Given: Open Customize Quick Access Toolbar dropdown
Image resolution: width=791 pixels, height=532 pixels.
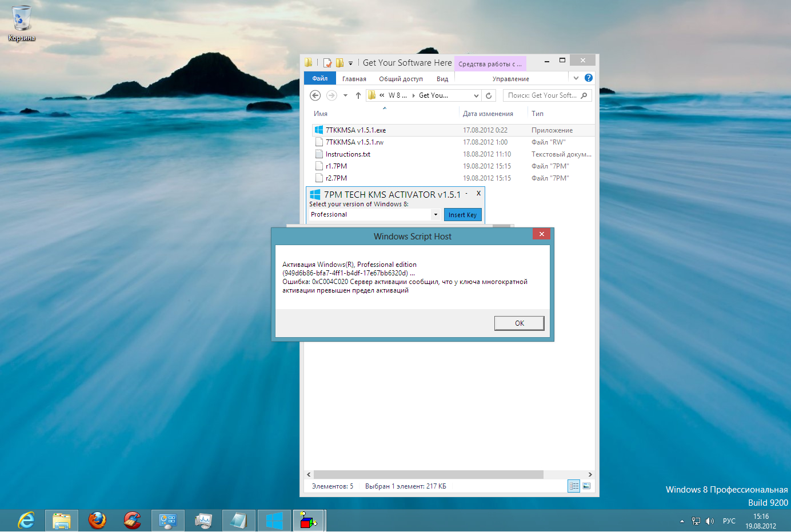Looking at the screenshot, I should [x=350, y=63].
